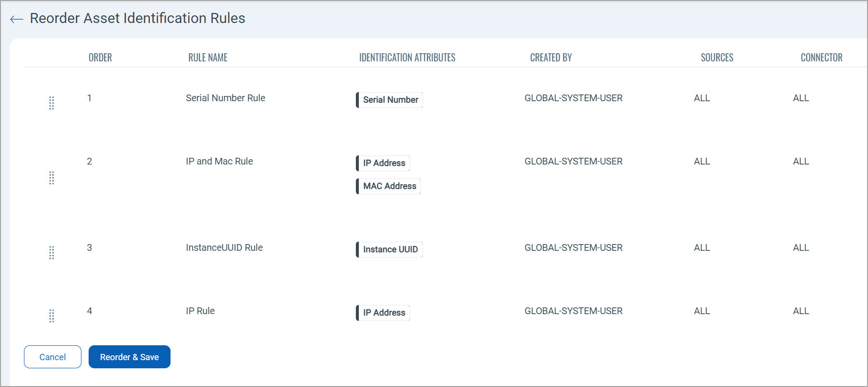
Task: Click the Instance UUID attribute tag
Action: (x=390, y=249)
